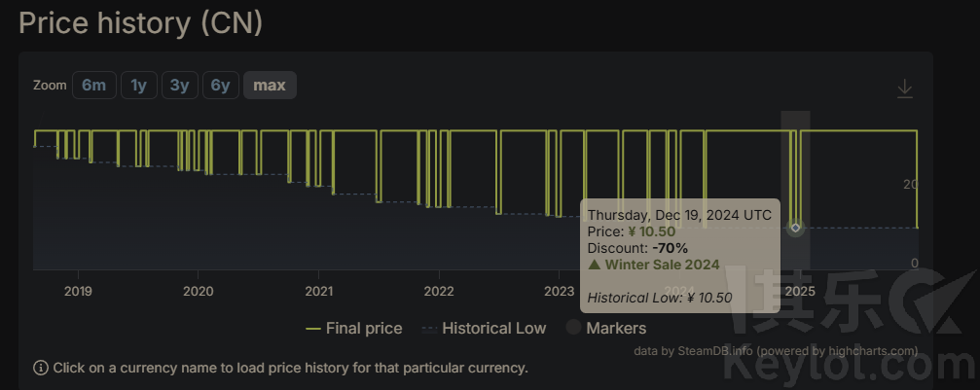This screenshot has height=390, width=980.
Task: Hide the Historical Low series
Action: [484, 328]
